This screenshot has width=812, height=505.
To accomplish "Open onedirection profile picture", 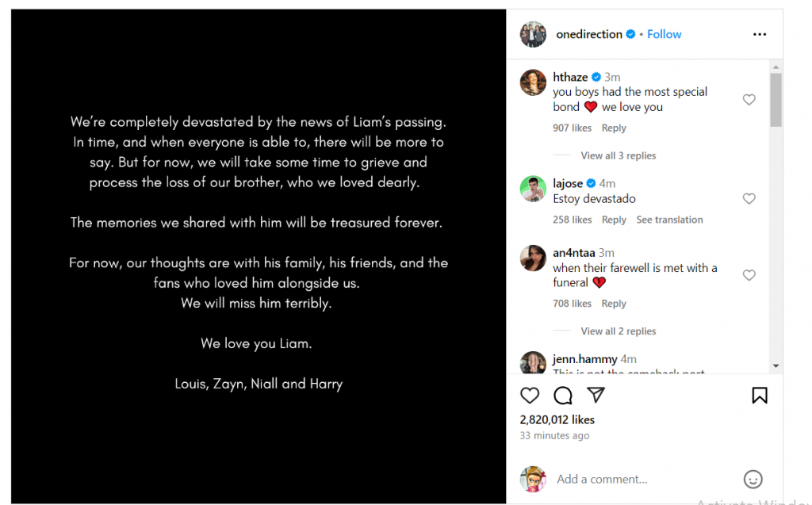I will 533,34.
